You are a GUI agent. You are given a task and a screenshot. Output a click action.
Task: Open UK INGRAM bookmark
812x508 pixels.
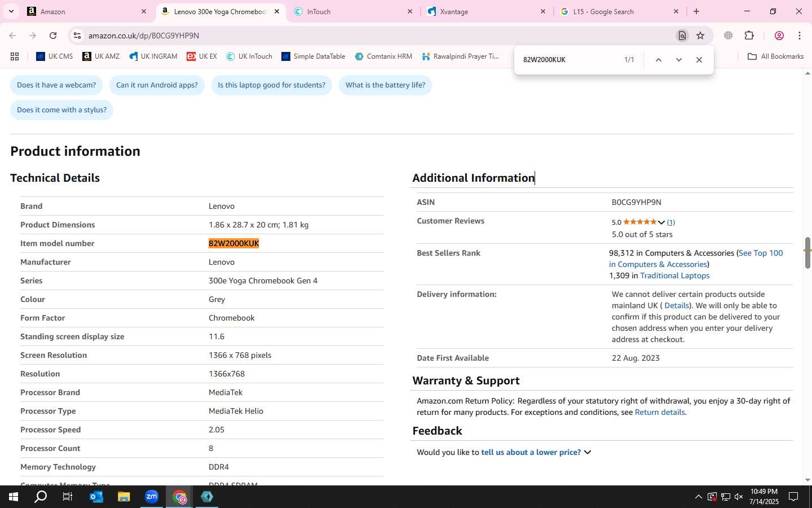pos(153,56)
